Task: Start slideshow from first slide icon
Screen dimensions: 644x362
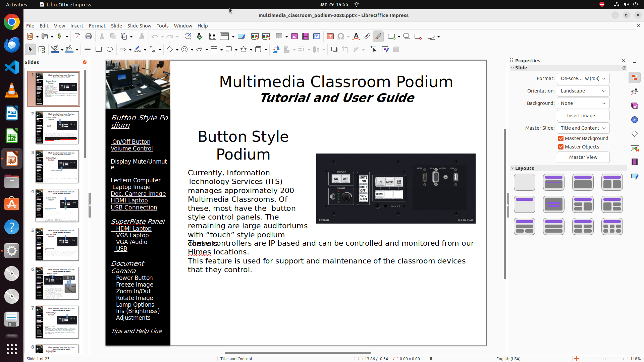Action: (255, 37)
